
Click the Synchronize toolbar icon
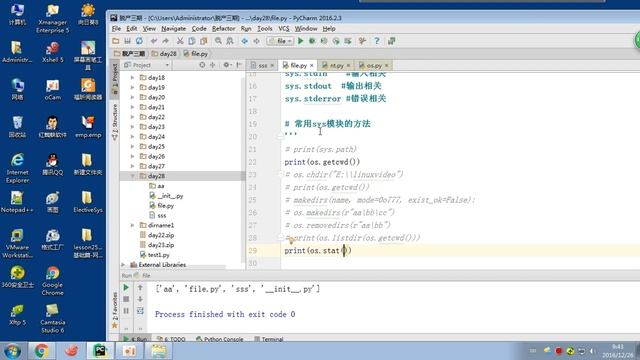[139, 41]
